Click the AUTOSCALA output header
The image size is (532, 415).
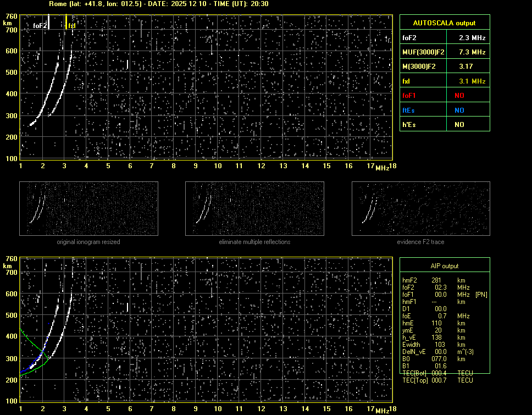(x=444, y=23)
